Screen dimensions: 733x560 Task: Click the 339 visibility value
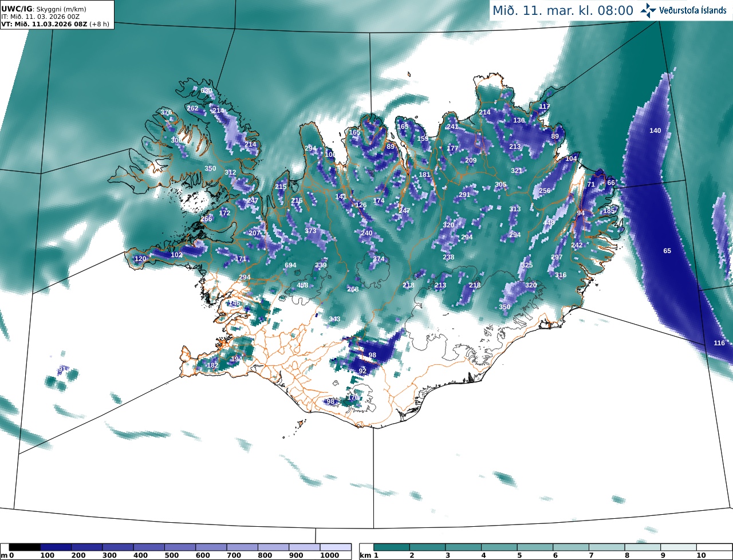coord(321,265)
